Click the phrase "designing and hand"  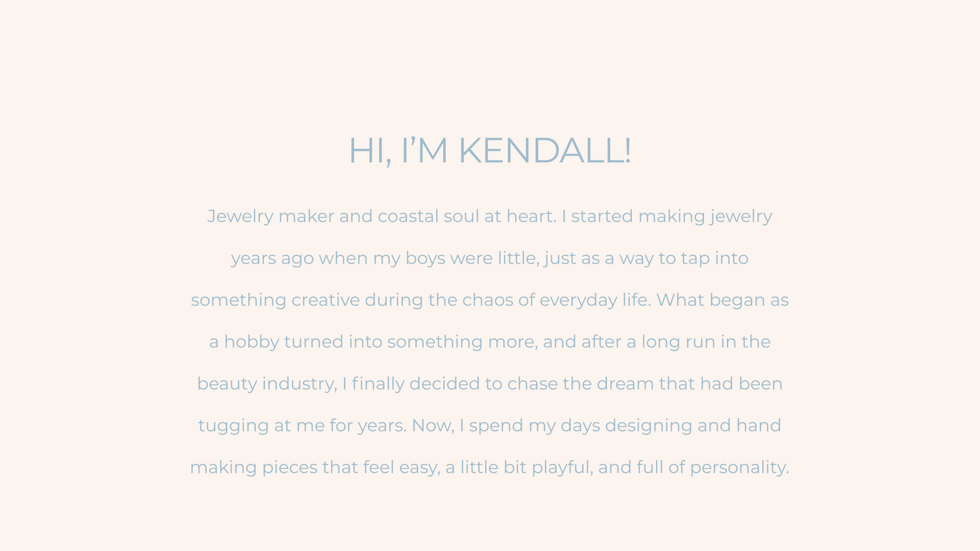(x=693, y=426)
